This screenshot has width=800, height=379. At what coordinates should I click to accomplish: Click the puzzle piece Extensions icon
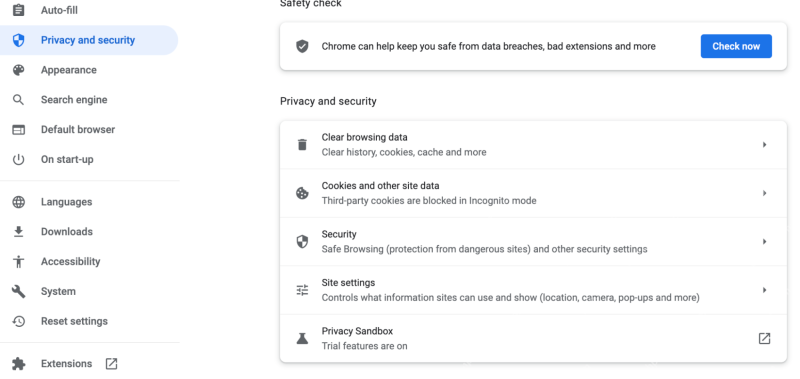coord(18,364)
